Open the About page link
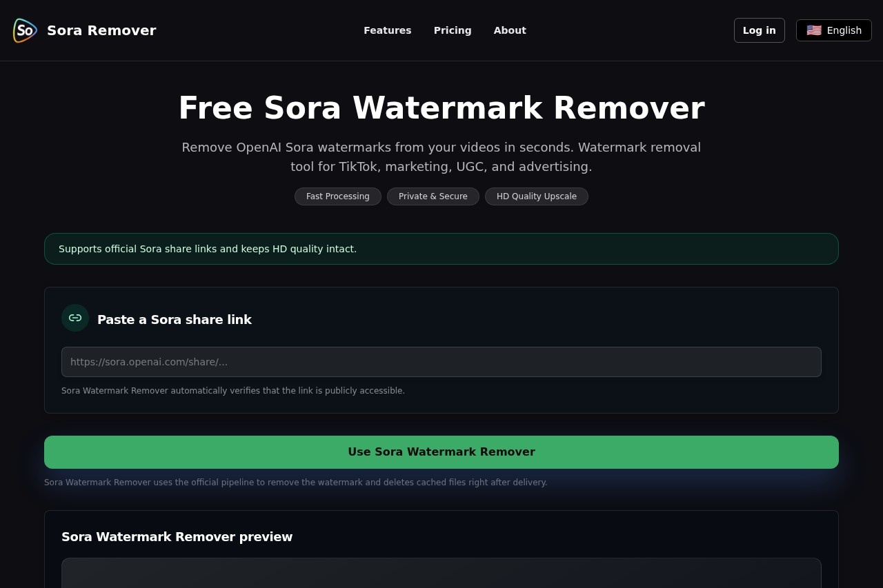 click(510, 30)
